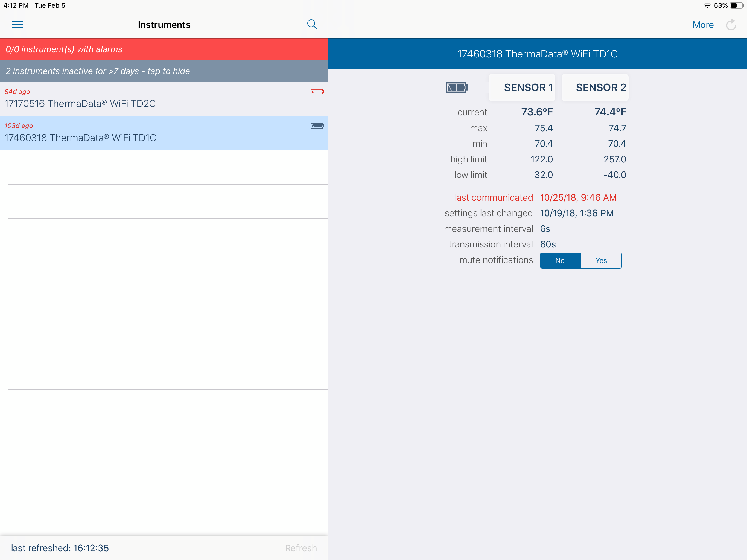Tap the WiFi status icon
747x560 pixels.
pyautogui.click(x=707, y=5)
